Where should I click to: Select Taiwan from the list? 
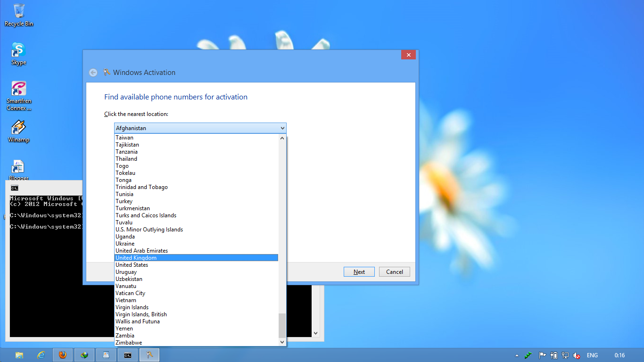pos(197,138)
